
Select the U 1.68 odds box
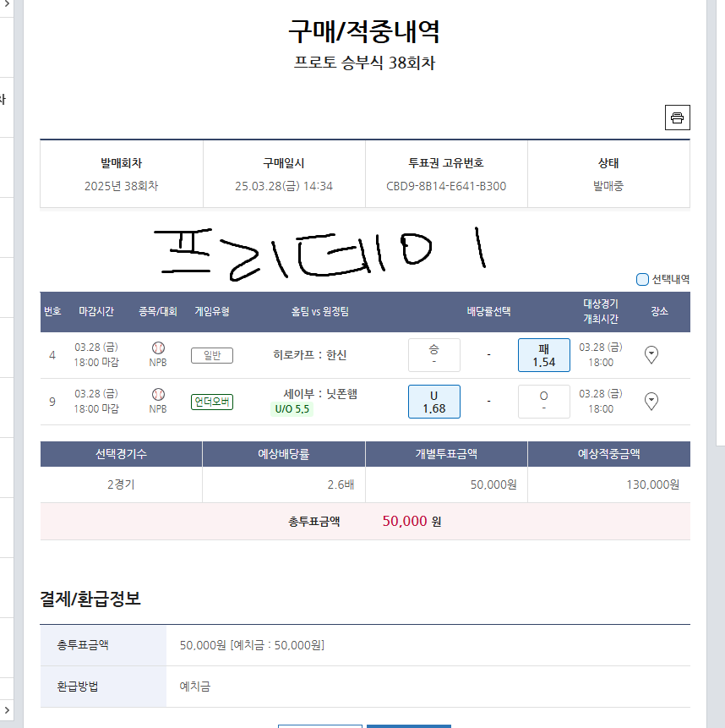click(x=434, y=402)
